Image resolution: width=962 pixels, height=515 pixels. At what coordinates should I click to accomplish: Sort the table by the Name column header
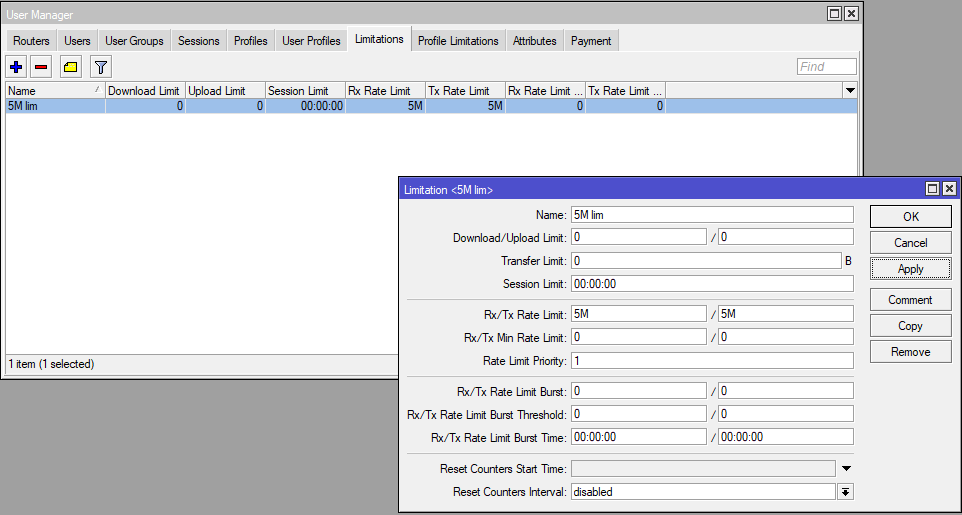55,91
